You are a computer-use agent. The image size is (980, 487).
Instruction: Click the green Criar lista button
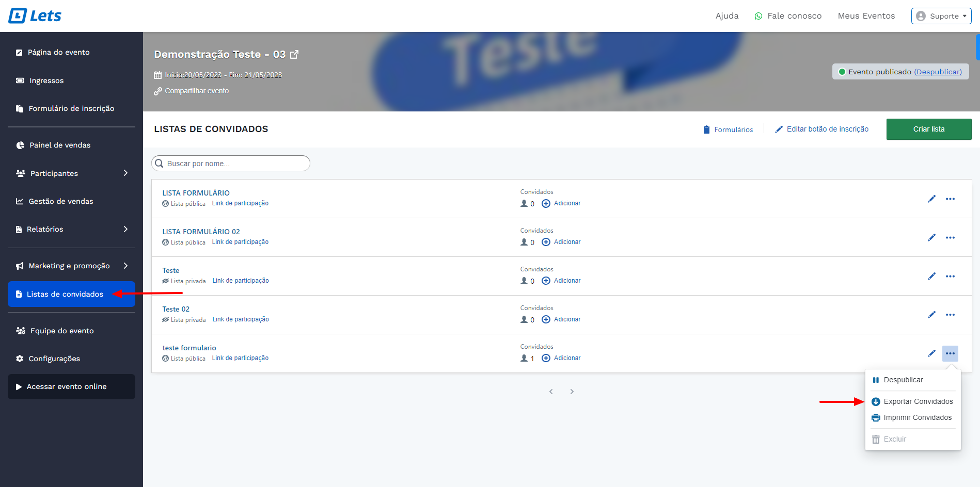point(928,129)
